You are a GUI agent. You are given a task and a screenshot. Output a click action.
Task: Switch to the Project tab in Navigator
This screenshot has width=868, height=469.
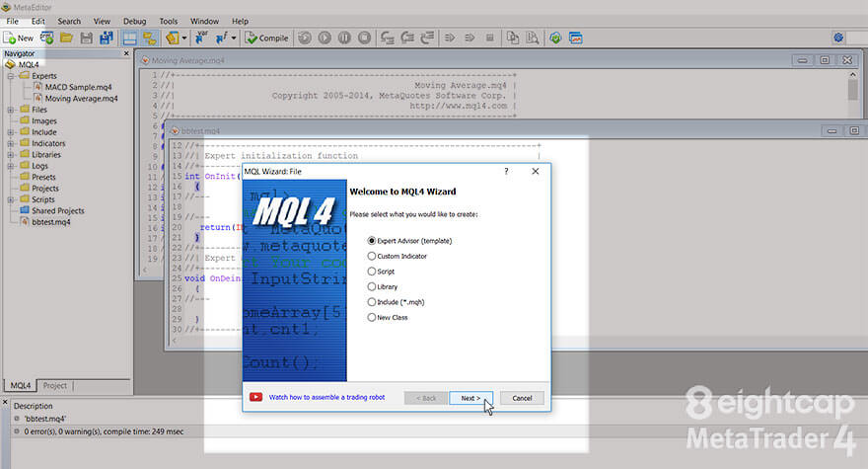click(x=55, y=385)
